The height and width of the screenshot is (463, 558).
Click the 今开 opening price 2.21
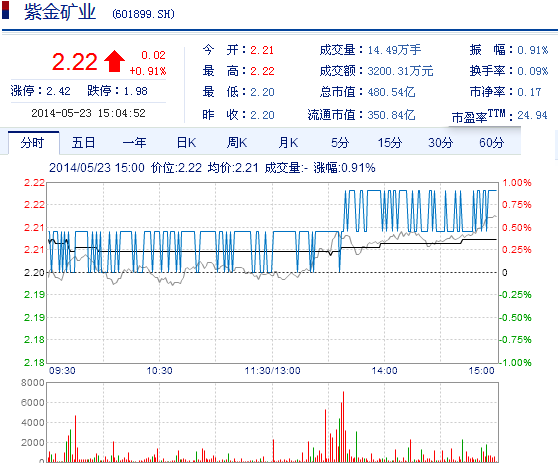(x=262, y=50)
